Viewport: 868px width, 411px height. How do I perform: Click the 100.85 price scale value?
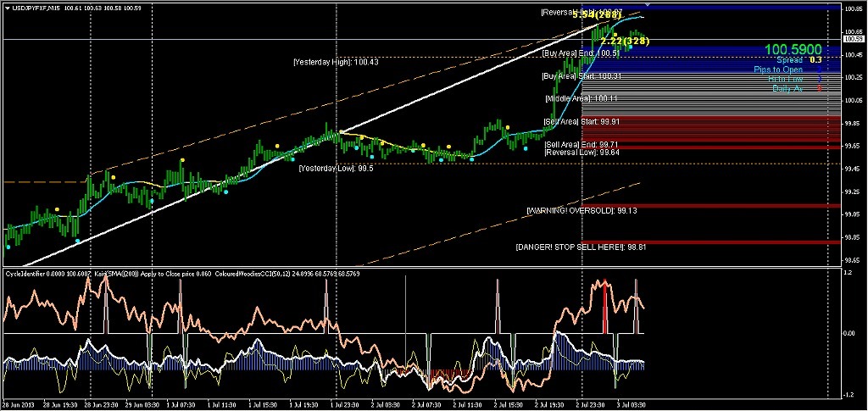tap(852, 8)
